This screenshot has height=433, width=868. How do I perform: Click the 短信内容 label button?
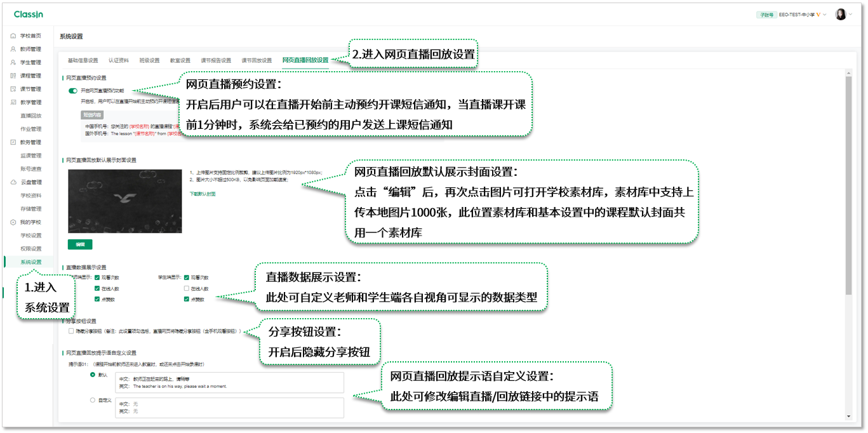point(92,115)
